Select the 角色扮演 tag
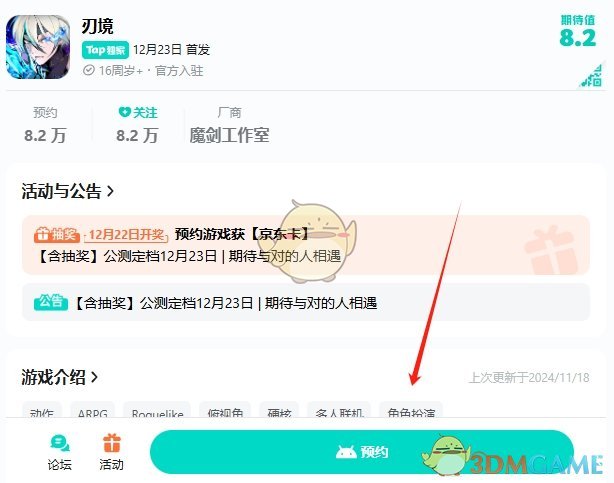The height and width of the screenshot is (483, 614). pos(411,410)
